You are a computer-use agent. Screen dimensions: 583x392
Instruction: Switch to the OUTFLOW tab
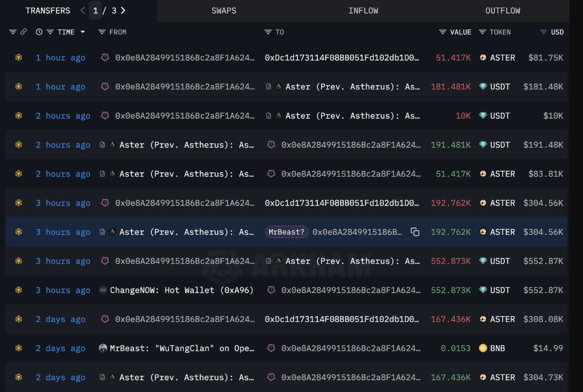pyautogui.click(x=503, y=11)
